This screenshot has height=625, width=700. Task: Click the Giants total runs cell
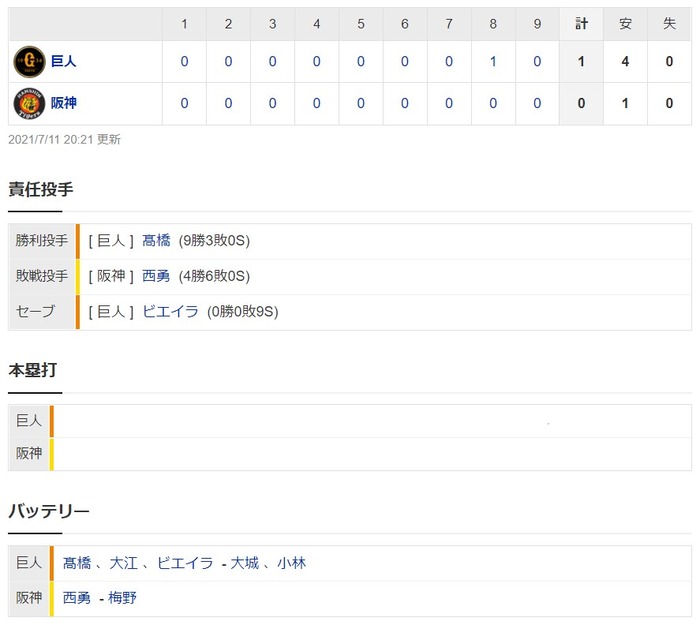tap(582, 62)
